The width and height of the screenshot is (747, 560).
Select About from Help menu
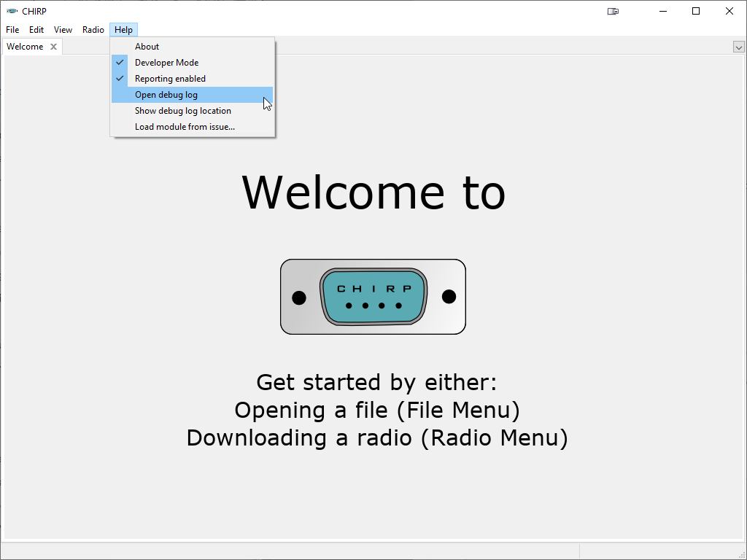(x=192, y=47)
